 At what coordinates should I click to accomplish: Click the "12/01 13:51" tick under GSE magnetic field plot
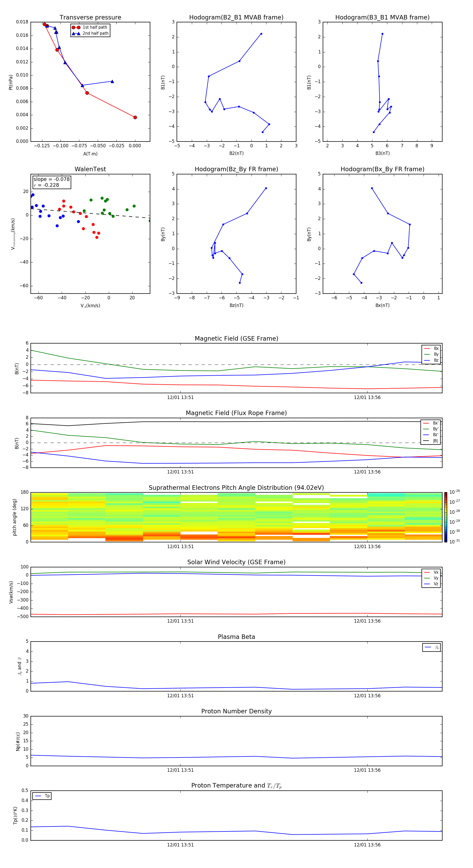click(x=181, y=397)
